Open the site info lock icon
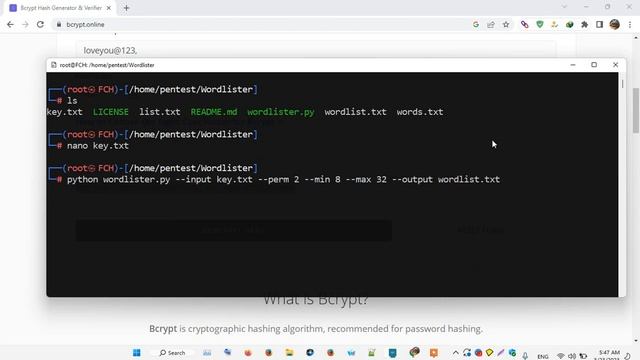Image resolution: width=640 pixels, height=360 pixels. (x=59, y=24)
